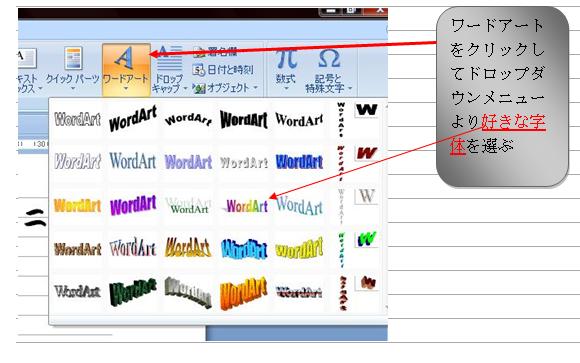The height and width of the screenshot is (363, 580).
Task: Expand the オブジェクト dropdown arrow
Action: pos(256,88)
